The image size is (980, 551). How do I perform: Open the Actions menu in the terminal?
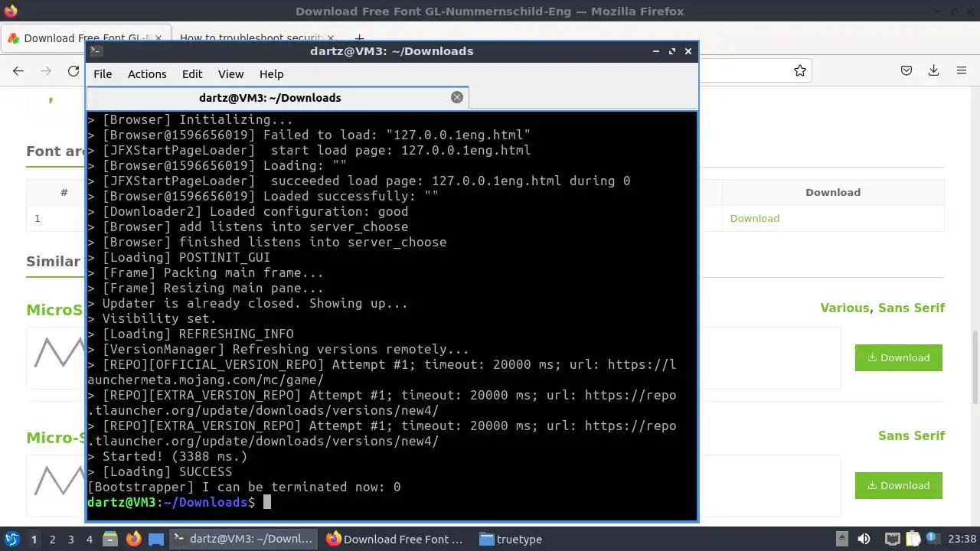coord(147,74)
